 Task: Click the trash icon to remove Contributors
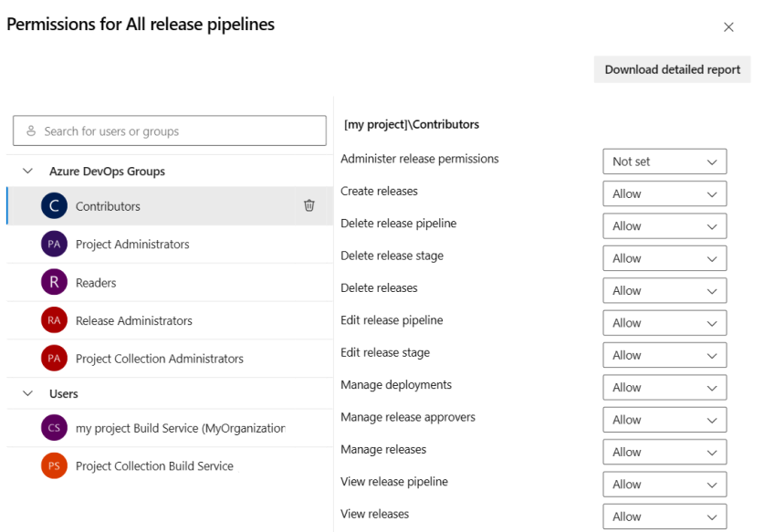[x=310, y=206]
